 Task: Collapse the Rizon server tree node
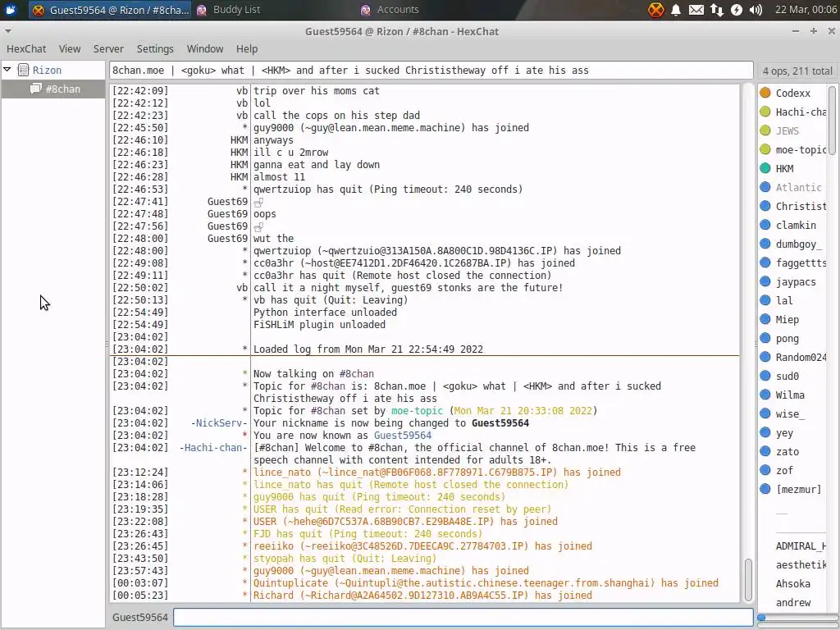click(7, 70)
